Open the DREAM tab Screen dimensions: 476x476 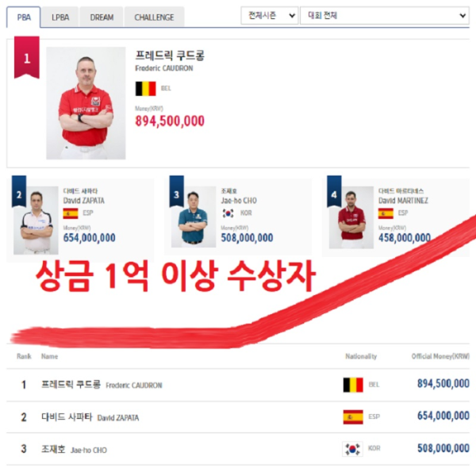[x=102, y=17]
